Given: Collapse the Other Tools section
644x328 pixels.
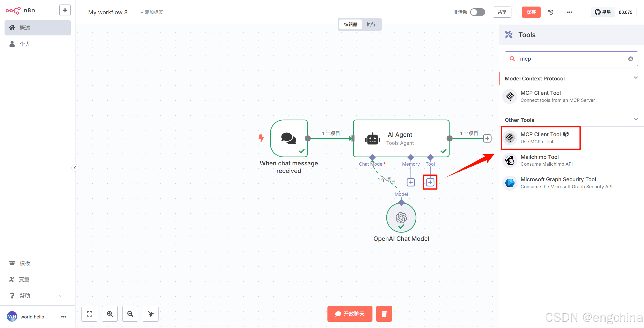Looking at the screenshot, I should coord(636,119).
